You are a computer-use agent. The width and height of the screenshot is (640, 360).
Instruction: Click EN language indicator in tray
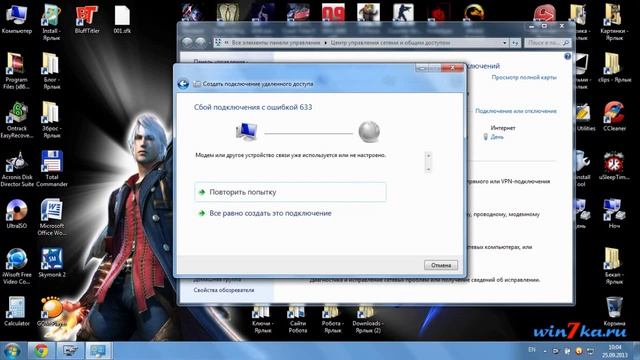click(x=532, y=350)
